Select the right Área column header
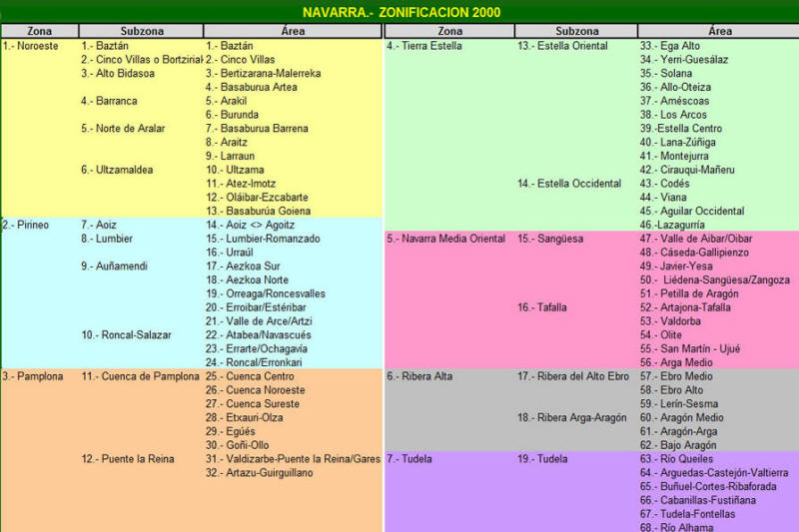 (x=718, y=31)
